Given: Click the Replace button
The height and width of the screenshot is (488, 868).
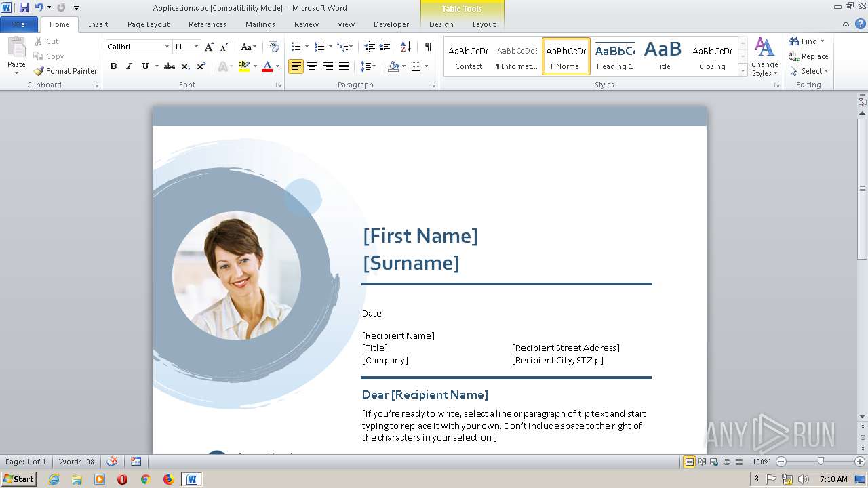Looking at the screenshot, I should 809,56.
